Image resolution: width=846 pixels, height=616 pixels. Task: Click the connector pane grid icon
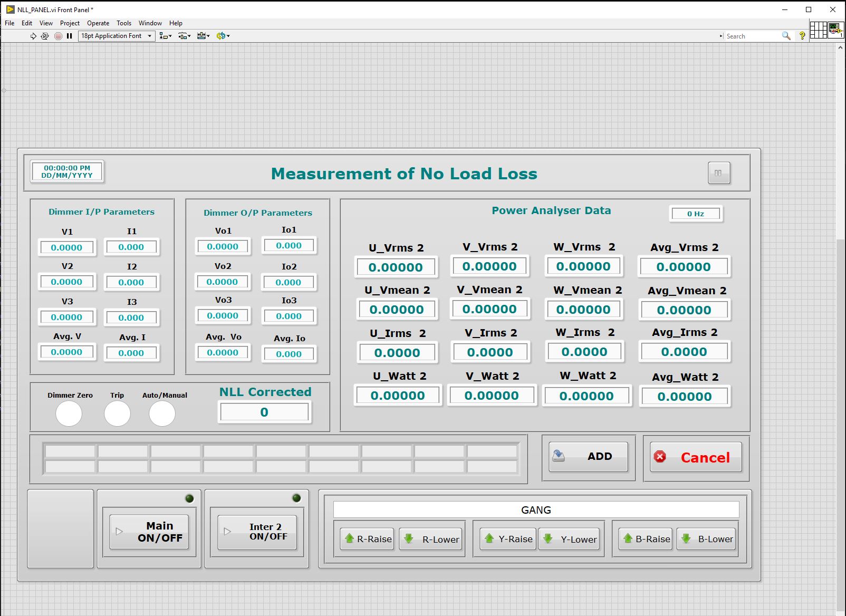coord(818,30)
